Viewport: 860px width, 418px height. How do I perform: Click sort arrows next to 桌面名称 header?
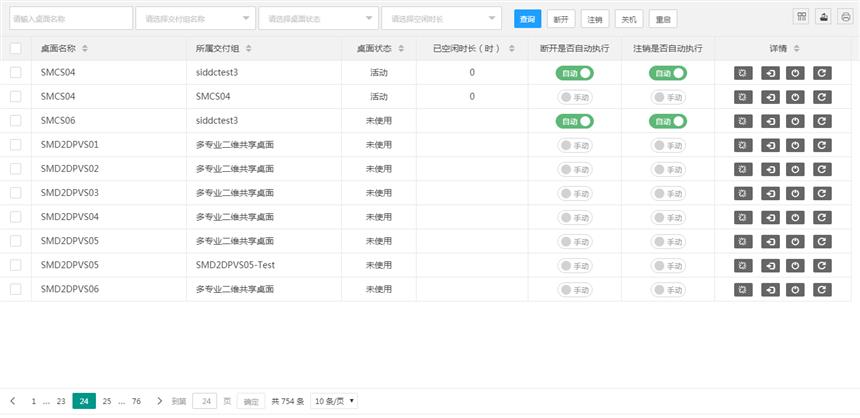point(85,49)
